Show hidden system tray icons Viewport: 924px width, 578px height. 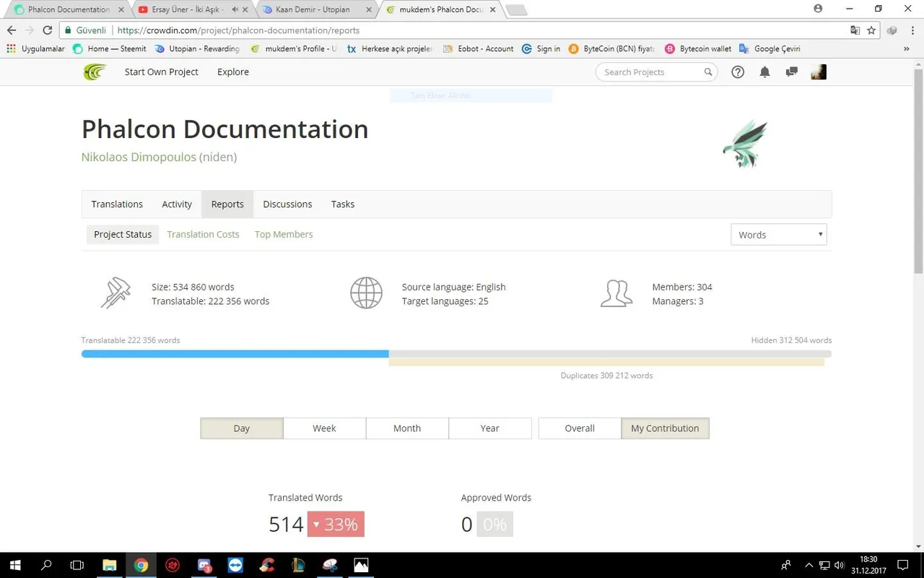coord(808,565)
